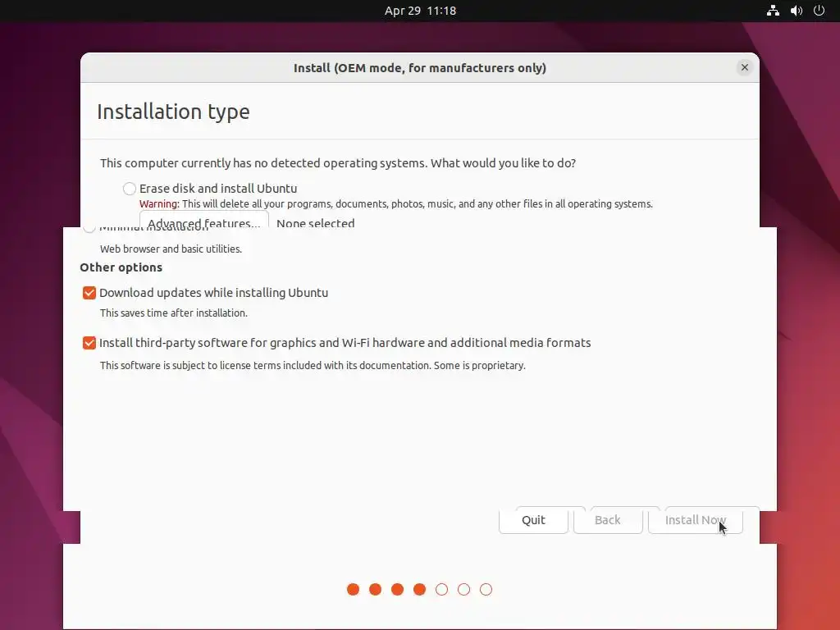Click 'Web browser and basic utilities.' text
Screen dimensions: 840x630
171,249
